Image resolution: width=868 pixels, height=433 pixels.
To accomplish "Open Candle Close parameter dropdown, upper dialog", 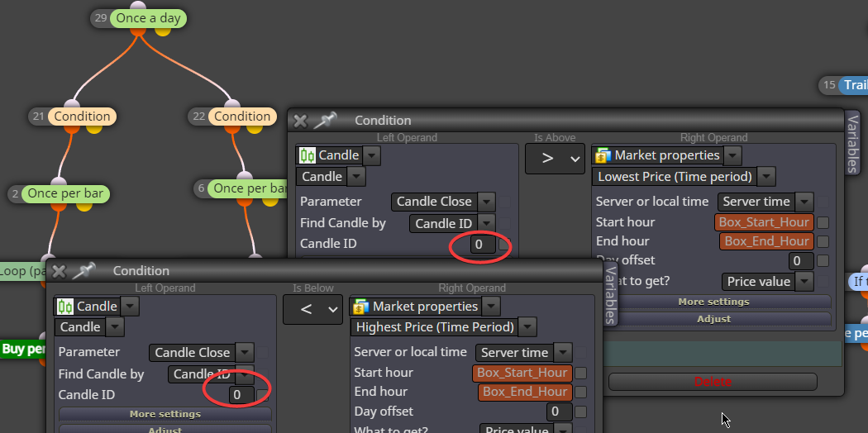I will click(x=486, y=202).
